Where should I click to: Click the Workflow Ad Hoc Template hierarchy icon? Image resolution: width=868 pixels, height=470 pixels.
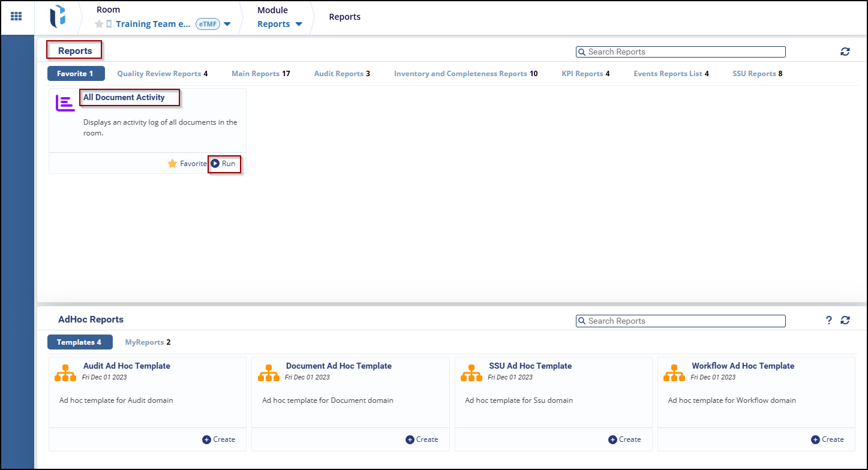point(674,373)
